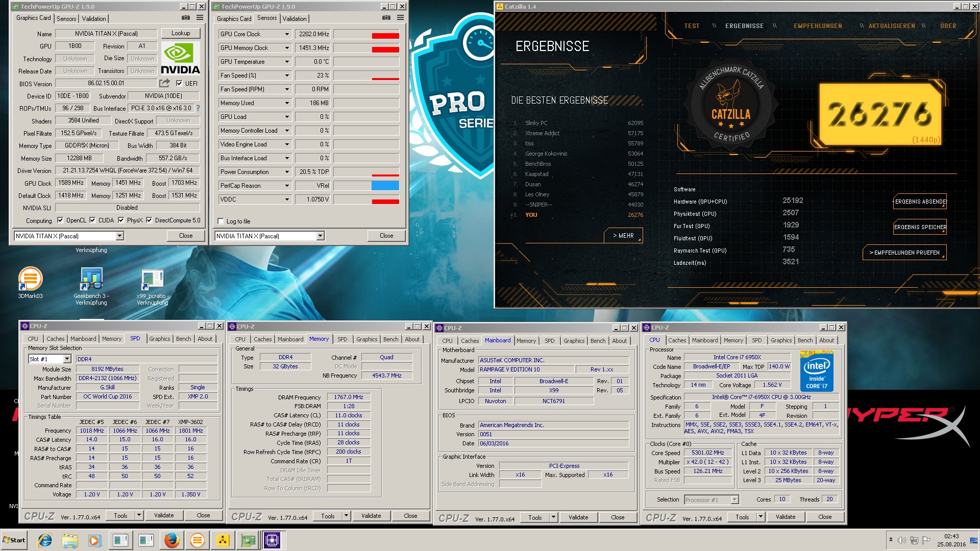Switch to the purple CPU-Z taskbar icon

(272, 540)
